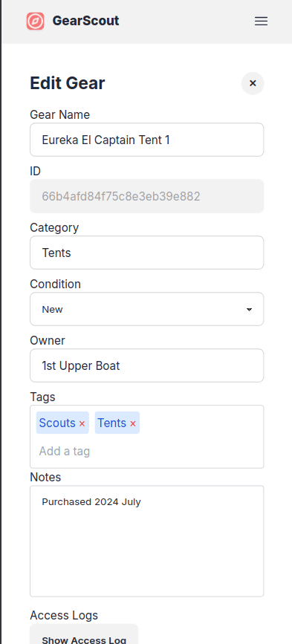The image size is (292, 644).
Task: Click the Category field containing Tents
Action: click(x=146, y=253)
